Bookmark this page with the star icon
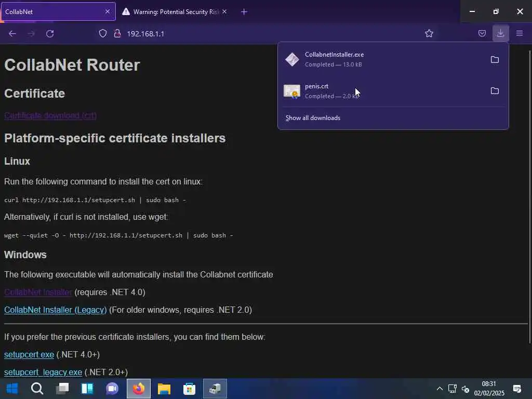Screen dimensions: 532x399 click(429, 33)
